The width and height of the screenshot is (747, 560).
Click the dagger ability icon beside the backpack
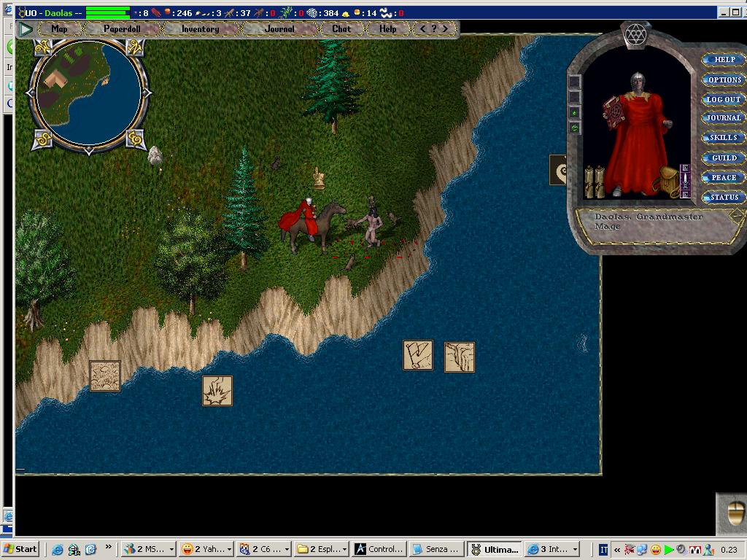pos(685,181)
